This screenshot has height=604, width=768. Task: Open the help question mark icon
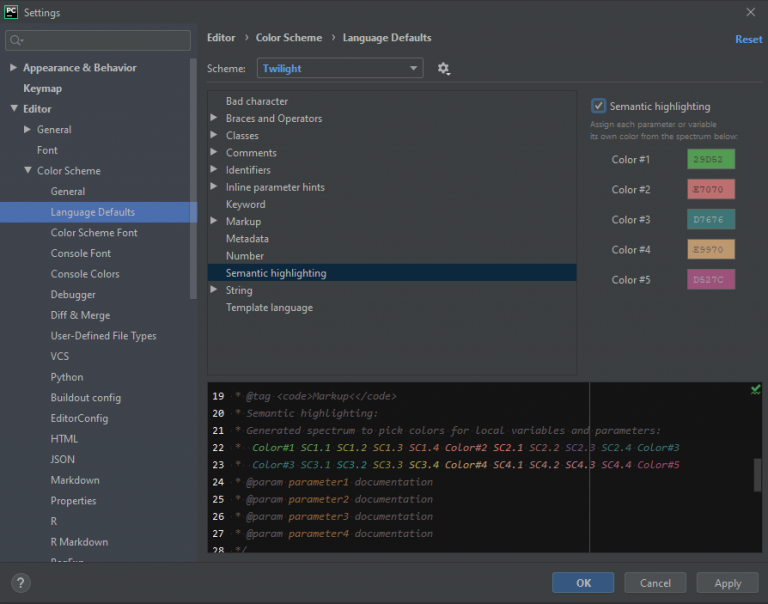click(21, 583)
